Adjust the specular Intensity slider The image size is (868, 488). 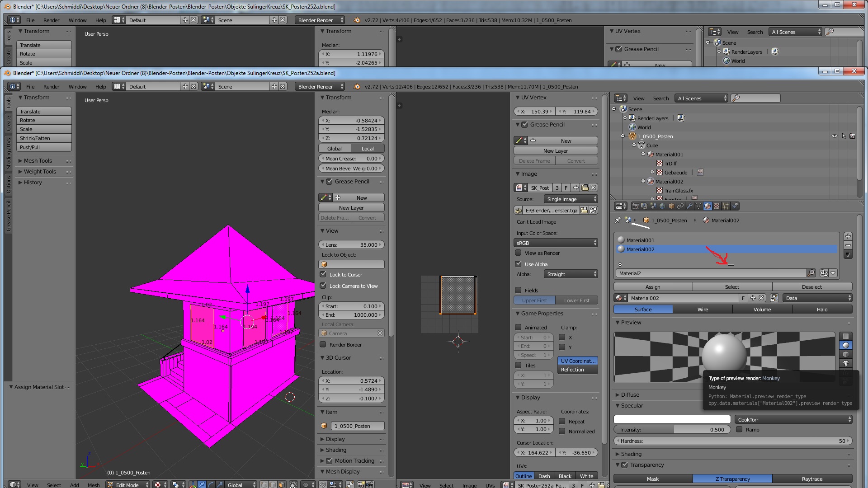tap(672, 430)
